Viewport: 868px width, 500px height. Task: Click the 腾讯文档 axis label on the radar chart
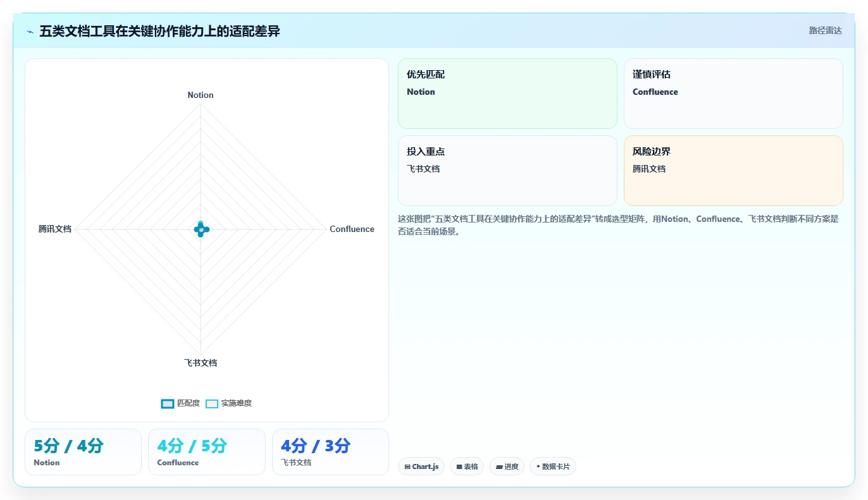pyautogui.click(x=55, y=229)
